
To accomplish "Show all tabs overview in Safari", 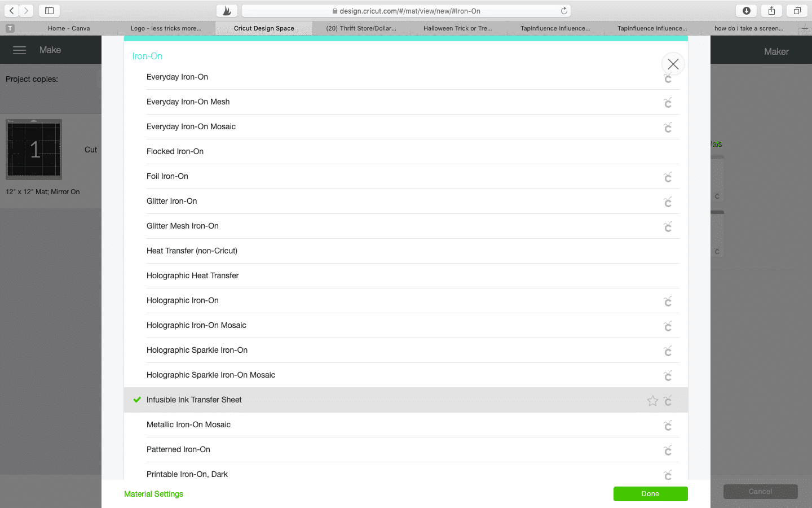I will point(797,11).
